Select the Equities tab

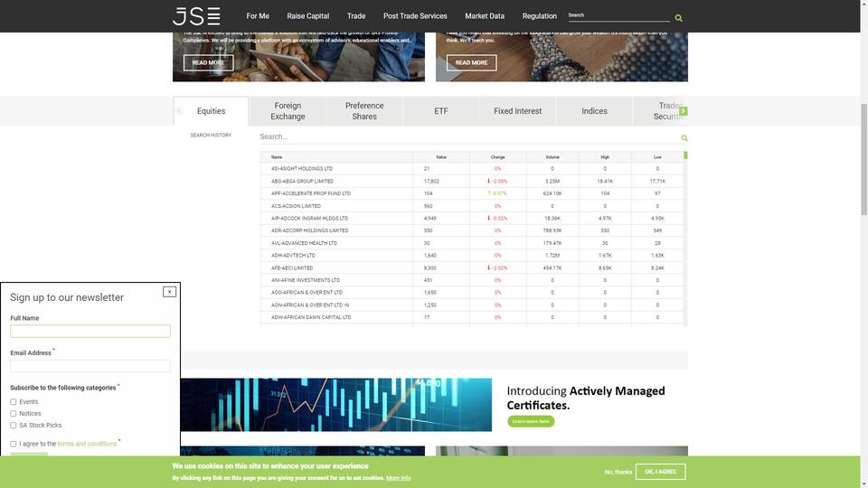pyautogui.click(x=211, y=111)
